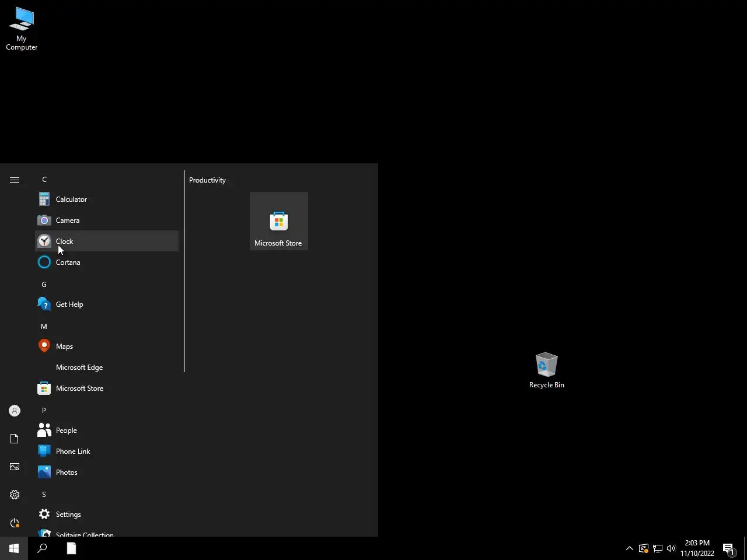Open Settings gear in the Start rail
Image resolution: width=747 pixels, height=560 pixels.
pos(15,495)
